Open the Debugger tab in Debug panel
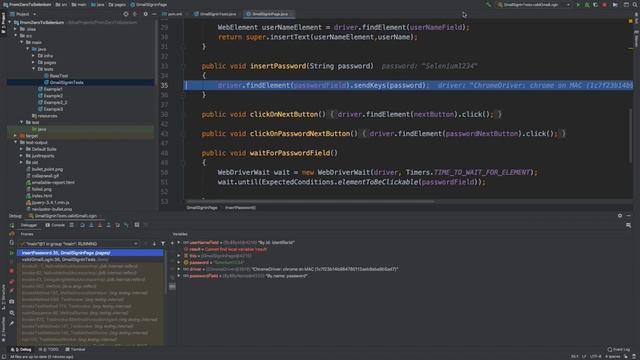The width and height of the screenshot is (640, 360). tap(29, 225)
